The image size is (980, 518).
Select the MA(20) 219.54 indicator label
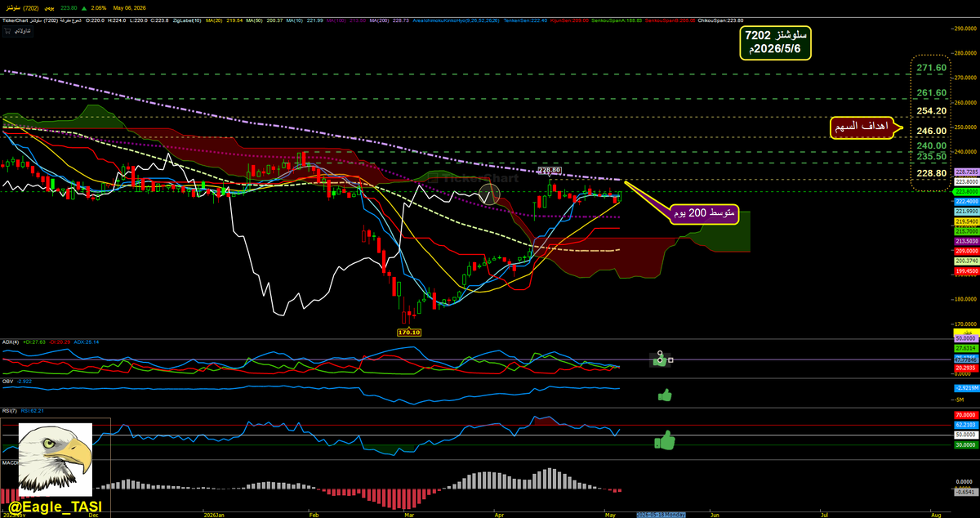225,20
